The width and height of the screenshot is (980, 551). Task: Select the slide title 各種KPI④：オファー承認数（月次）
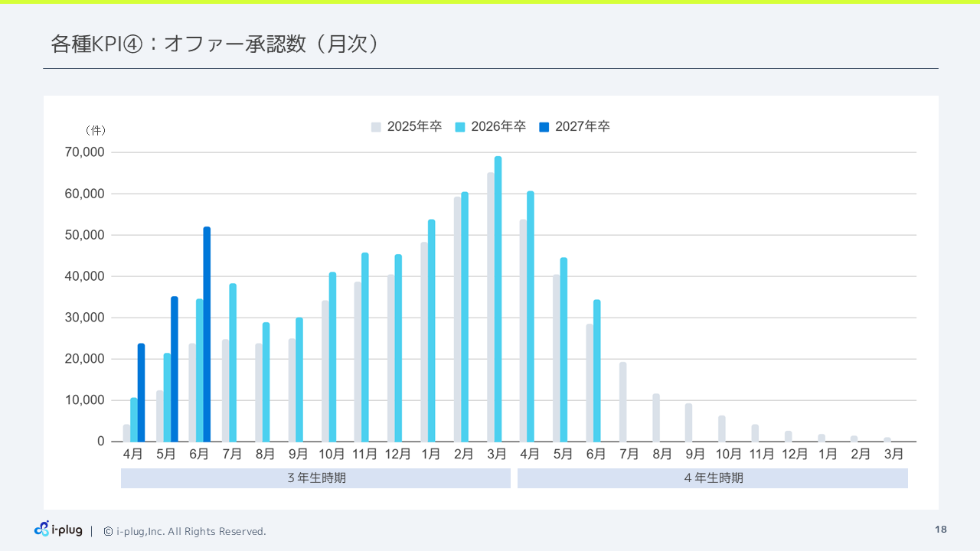click(214, 44)
